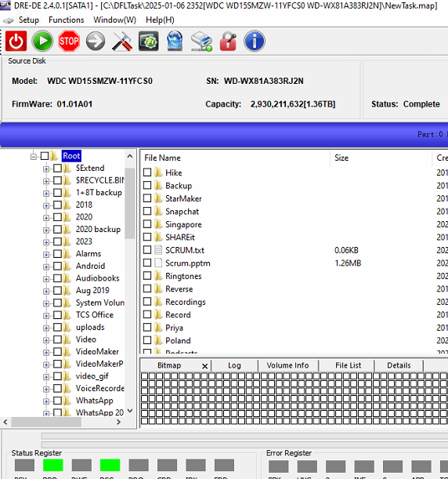This screenshot has height=479, width=448.
Task: Expand the 2023 tree node
Action: [x=46, y=242]
